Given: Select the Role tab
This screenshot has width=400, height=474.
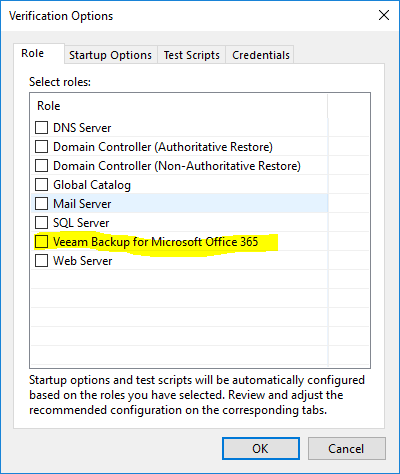Looking at the screenshot, I should coord(33,53).
